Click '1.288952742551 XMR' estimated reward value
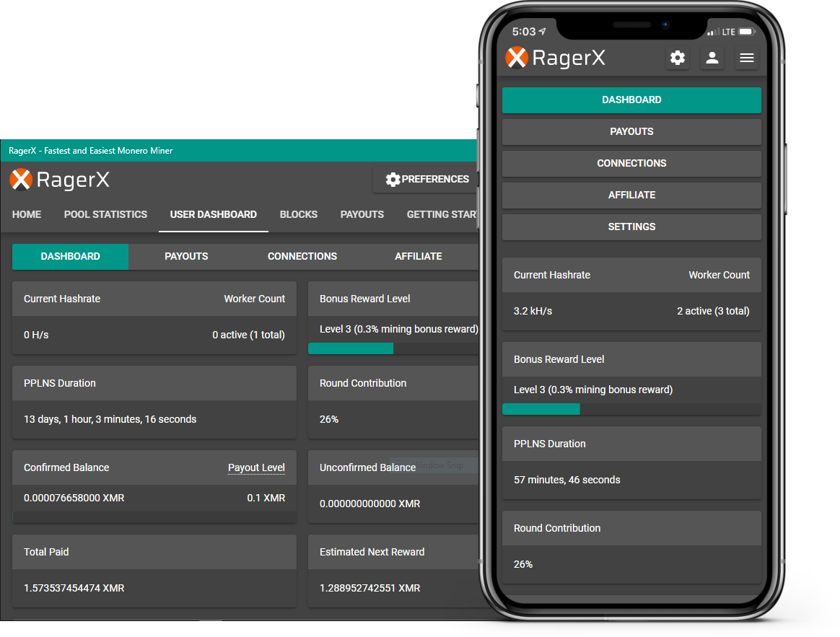The width and height of the screenshot is (840, 637). [x=369, y=588]
